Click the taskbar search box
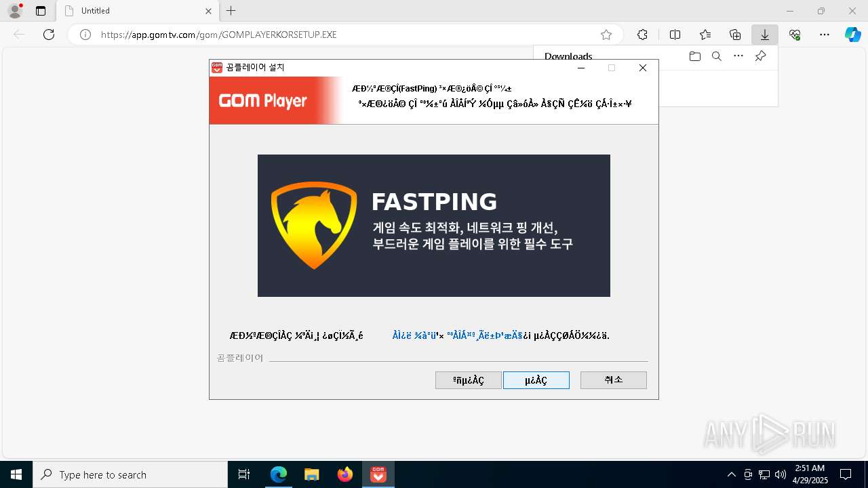This screenshot has height=488, width=868. tap(130, 474)
